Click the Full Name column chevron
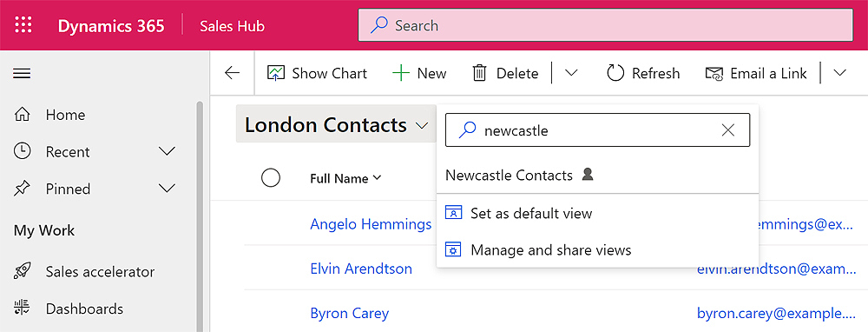This screenshot has height=332, width=868. pyautogui.click(x=378, y=178)
